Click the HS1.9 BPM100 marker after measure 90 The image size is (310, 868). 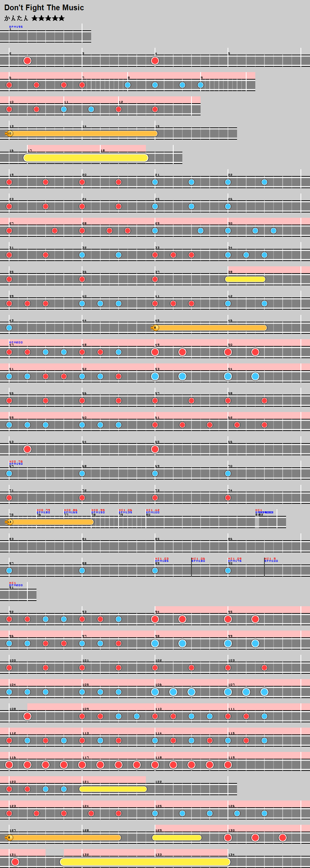pos(271,560)
